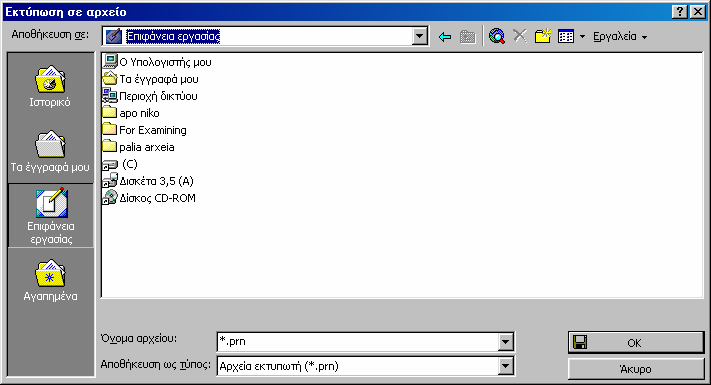Select Δίσκος CD-ROM entry
This screenshot has width=711, height=385.
(149, 198)
